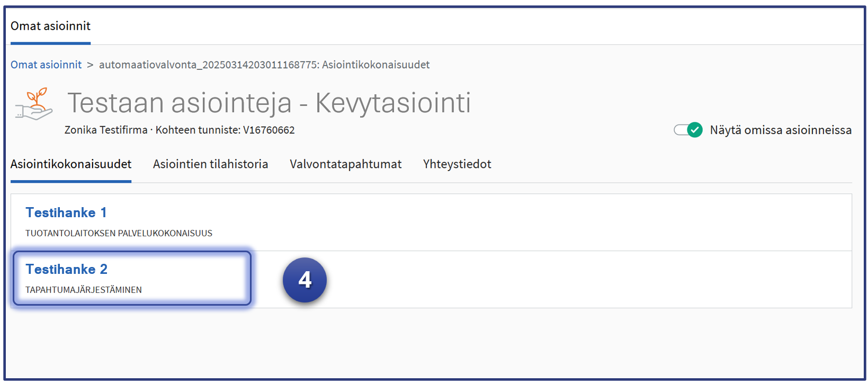Click the Tapahtumajärjestäminen subtitle
Screen dimensions: 868x383
click(x=84, y=290)
